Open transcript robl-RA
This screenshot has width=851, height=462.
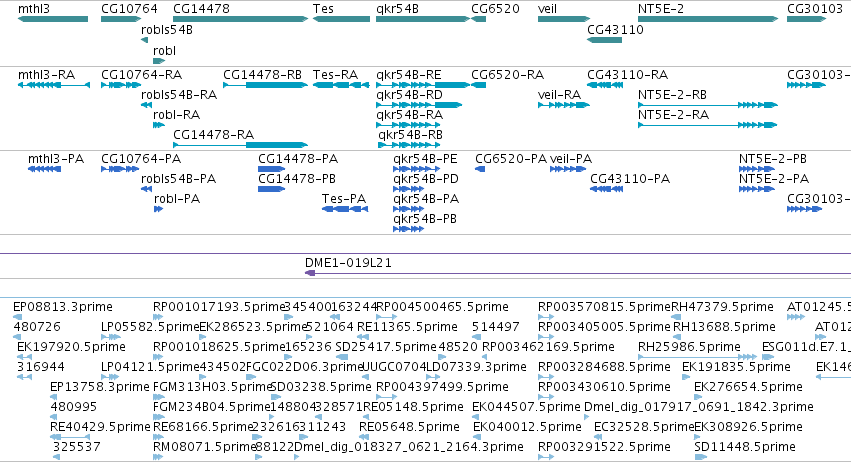(159, 125)
